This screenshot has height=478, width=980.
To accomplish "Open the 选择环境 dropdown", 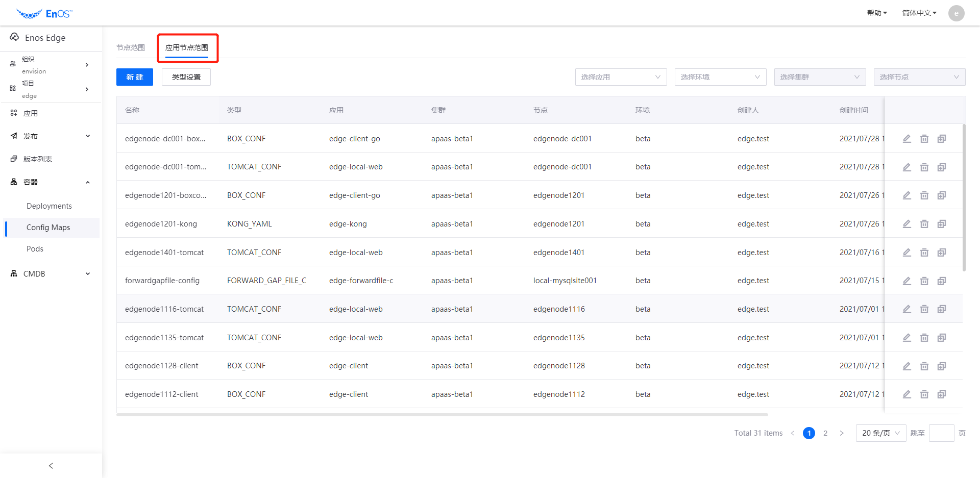I will tap(720, 77).
